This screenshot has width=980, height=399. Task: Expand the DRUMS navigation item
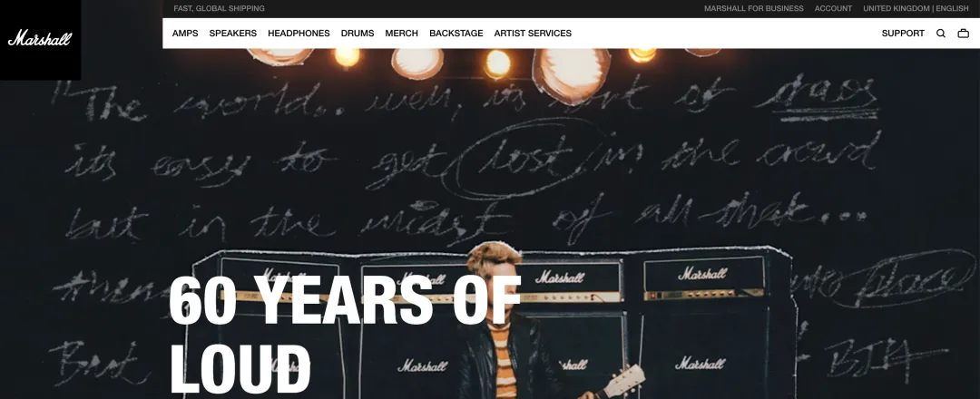click(358, 33)
